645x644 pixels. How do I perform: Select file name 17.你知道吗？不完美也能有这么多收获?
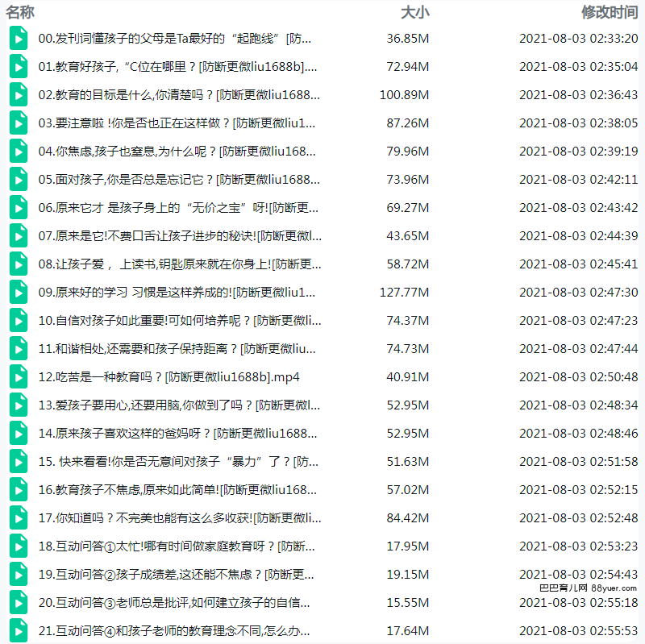coord(180,518)
